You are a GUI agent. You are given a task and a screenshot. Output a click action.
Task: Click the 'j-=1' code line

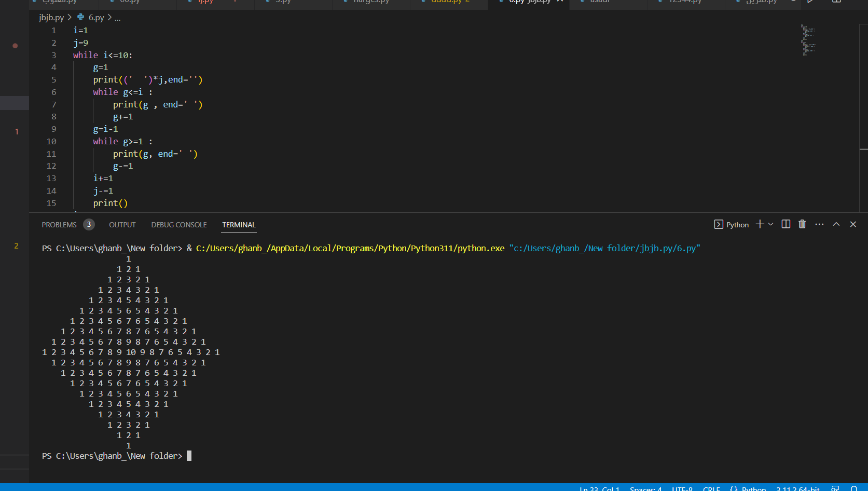pyautogui.click(x=103, y=191)
